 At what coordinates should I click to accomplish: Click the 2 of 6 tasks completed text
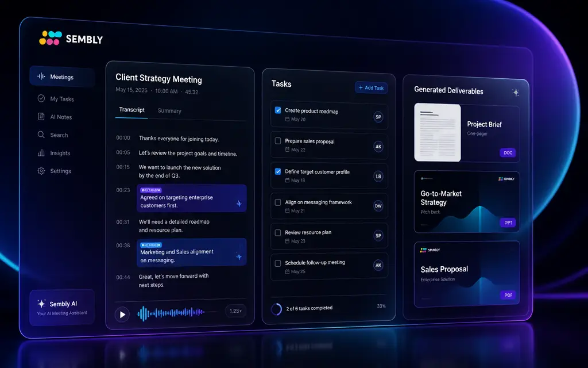coord(310,308)
